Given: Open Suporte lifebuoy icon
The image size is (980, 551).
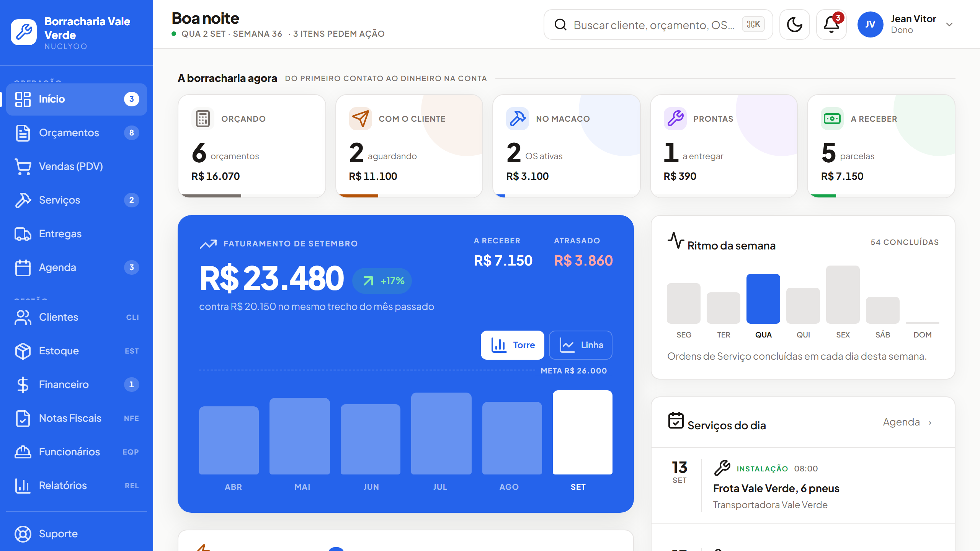Looking at the screenshot, I should click(23, 534).
